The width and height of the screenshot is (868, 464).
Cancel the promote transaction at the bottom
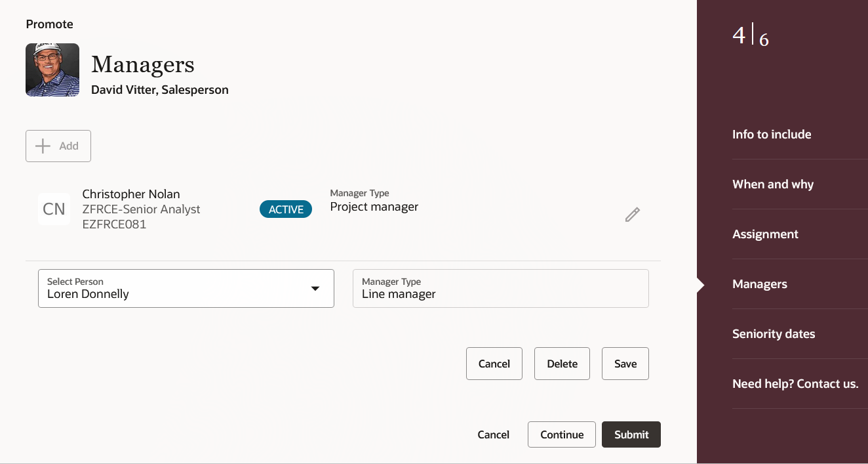(x=494, y=434)
